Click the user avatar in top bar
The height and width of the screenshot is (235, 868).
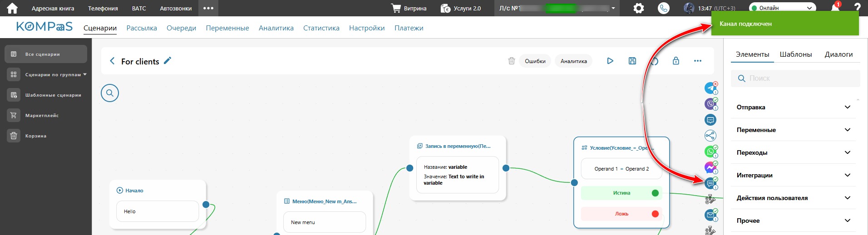pos(689,8)
